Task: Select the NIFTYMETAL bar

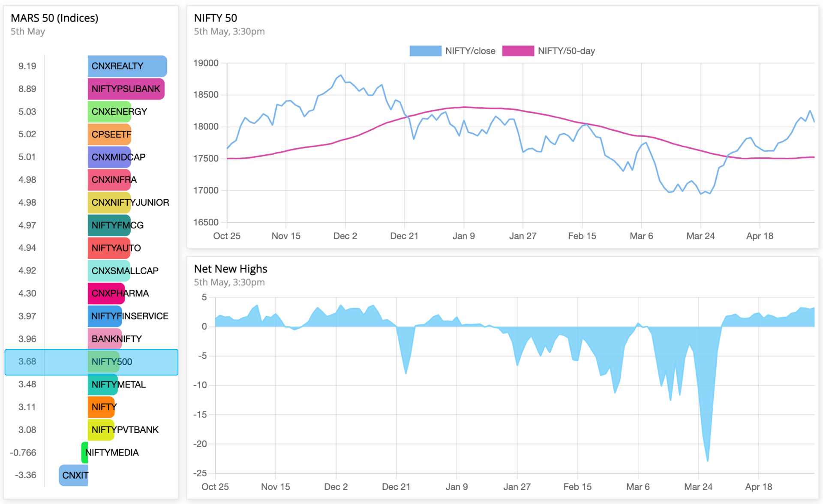Action: 103,384
